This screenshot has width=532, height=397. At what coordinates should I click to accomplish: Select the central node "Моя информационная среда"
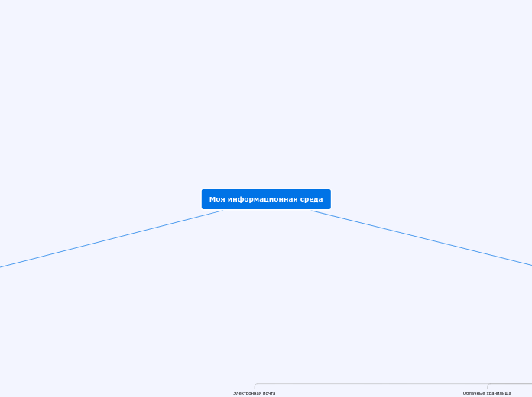click(266, 199)
